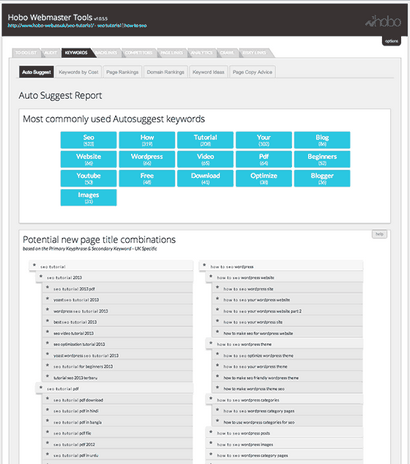
Task: Open the Domain Rankings sub-tab
Action: click(x=166, y=72)
